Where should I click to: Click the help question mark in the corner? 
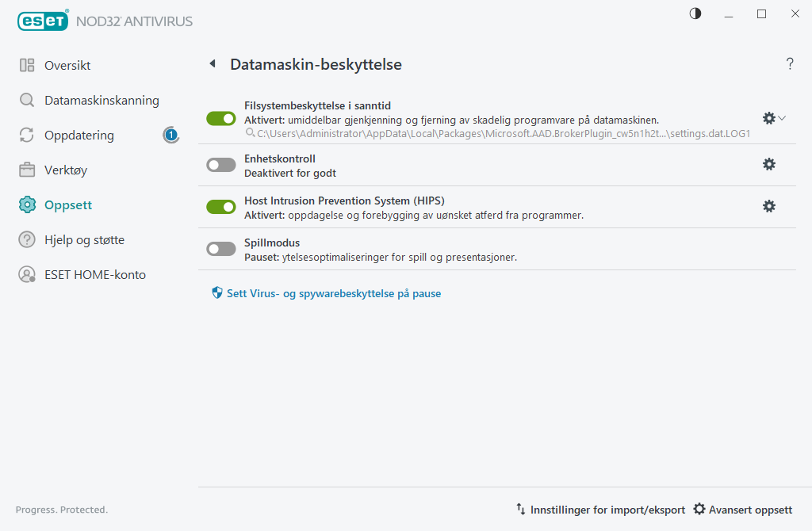point(790,64)
